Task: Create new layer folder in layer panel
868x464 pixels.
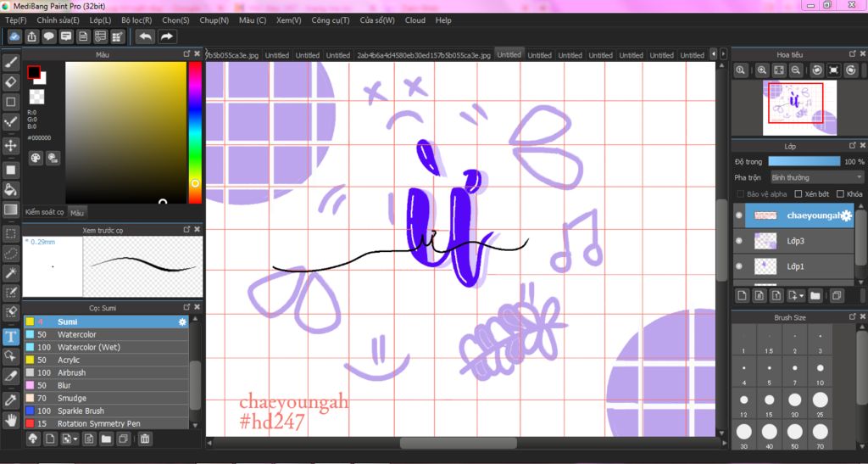Action: tap(815, 296)
